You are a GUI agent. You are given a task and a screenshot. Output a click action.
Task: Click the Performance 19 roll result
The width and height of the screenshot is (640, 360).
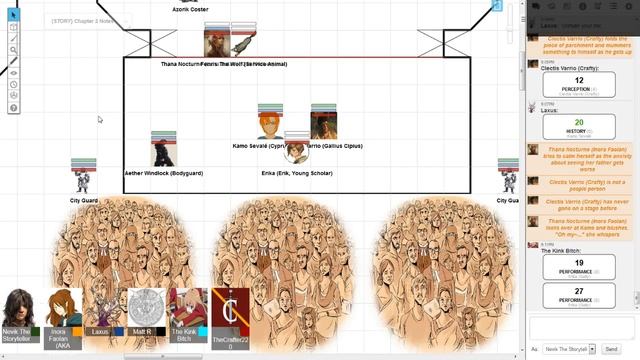579,267
